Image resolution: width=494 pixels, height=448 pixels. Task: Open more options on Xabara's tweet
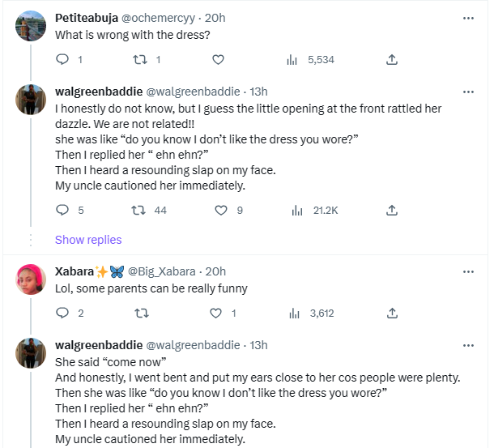468,271
